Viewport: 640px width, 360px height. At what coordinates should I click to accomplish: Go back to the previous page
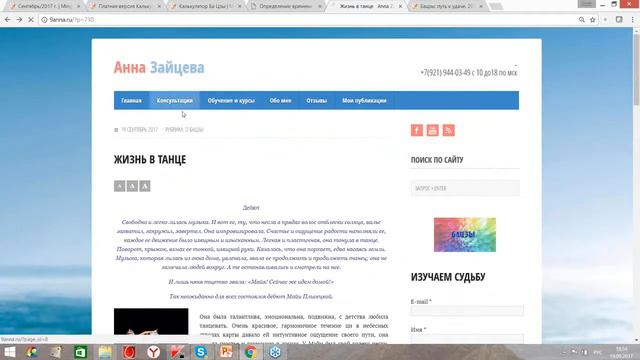8,20
